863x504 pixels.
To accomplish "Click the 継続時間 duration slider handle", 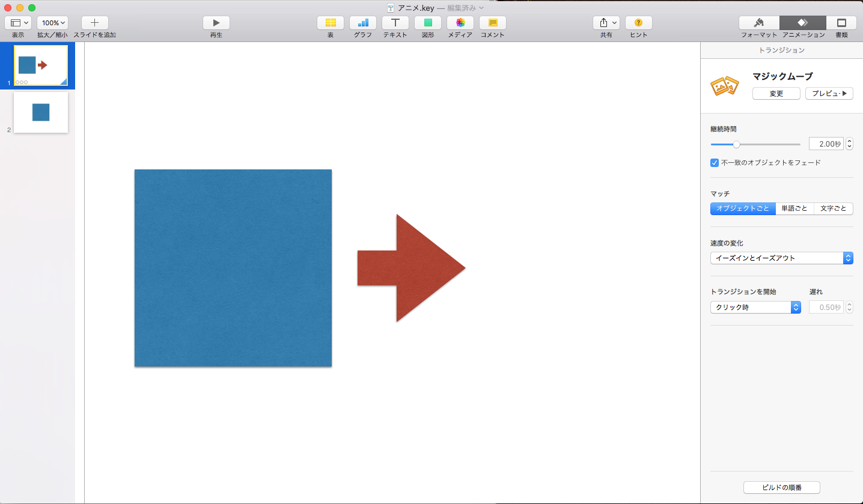I will pyautogui.click(x=737, y=144).
